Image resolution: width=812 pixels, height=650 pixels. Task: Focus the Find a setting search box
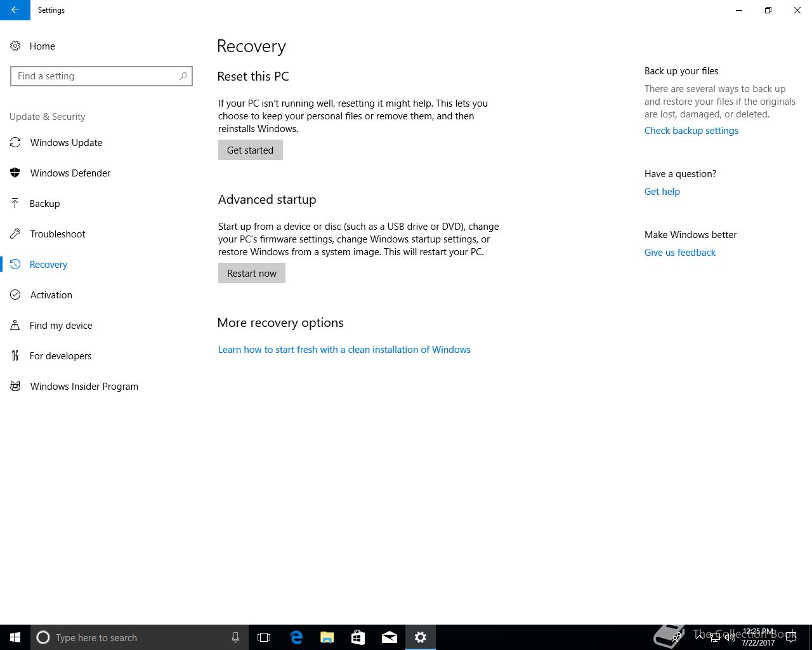(x=101, y=76)
